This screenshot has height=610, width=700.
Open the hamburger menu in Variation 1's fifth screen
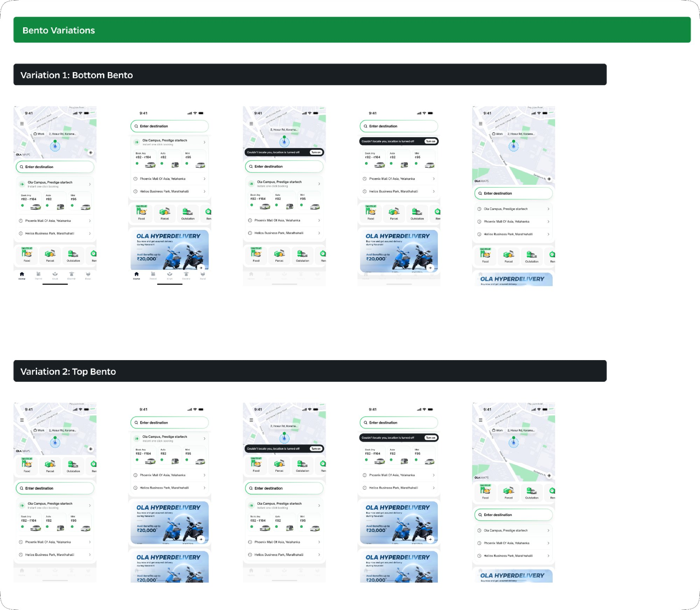tap(481, 124)
